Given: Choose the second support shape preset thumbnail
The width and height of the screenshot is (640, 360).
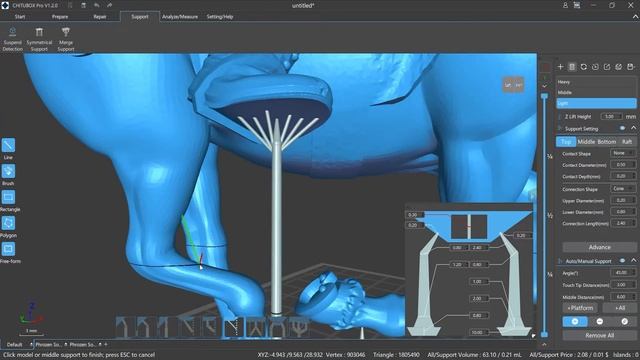Looking at the screenshot, I should click(144, 327).
